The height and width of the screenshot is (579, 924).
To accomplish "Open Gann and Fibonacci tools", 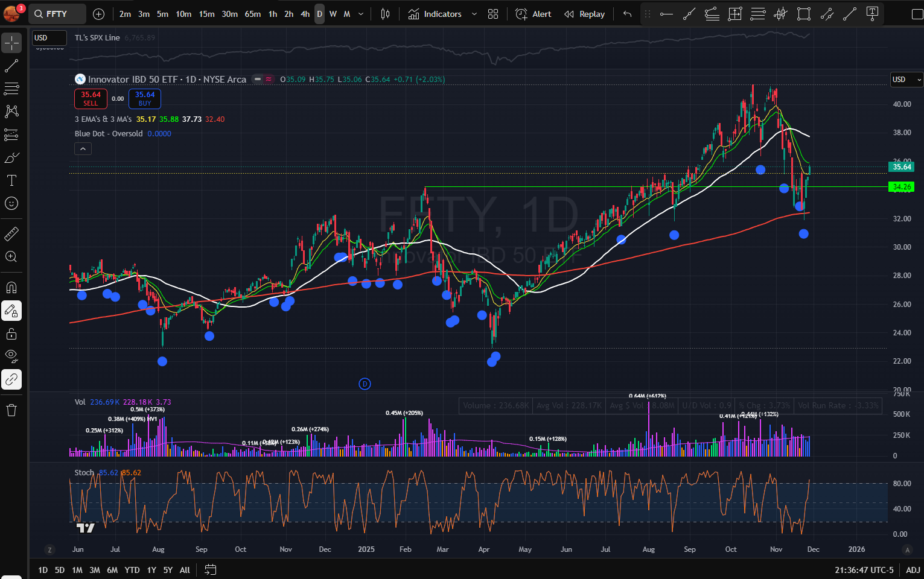I will coord(11,89).
